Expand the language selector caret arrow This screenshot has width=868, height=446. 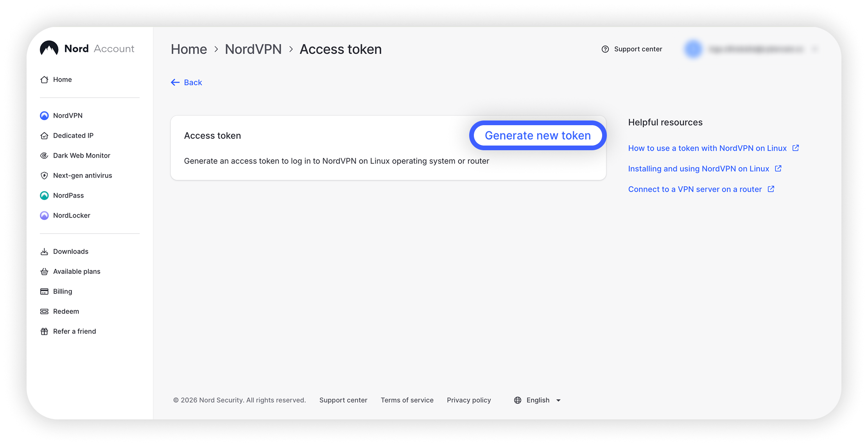pyautogui.click(x=558, y=400)
